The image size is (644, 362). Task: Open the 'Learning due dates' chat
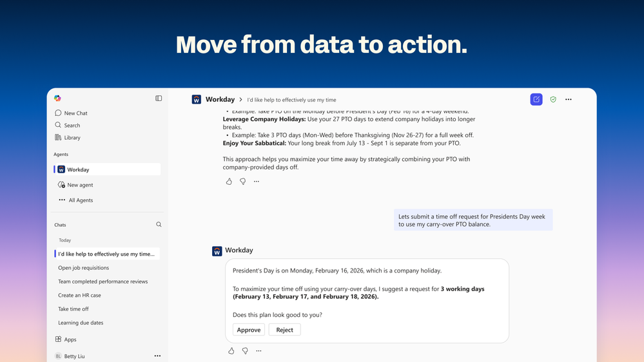coord(81,323)
